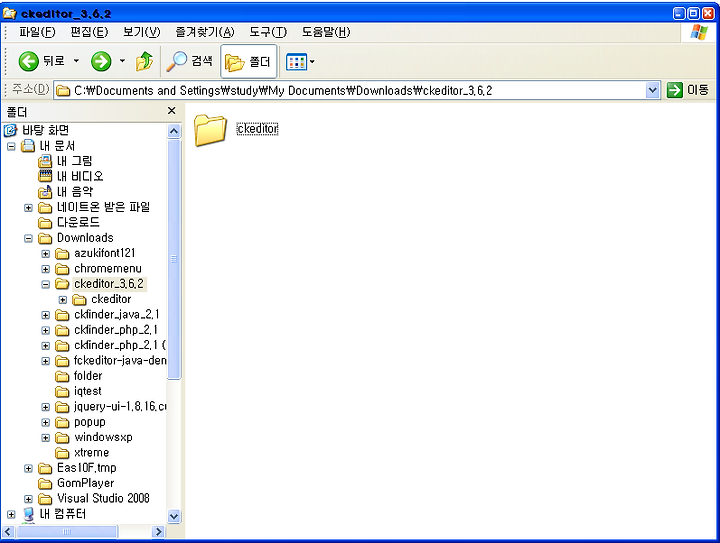Toggle the Folders (폴더) pane button
The image size is (720, 543).
248,61
